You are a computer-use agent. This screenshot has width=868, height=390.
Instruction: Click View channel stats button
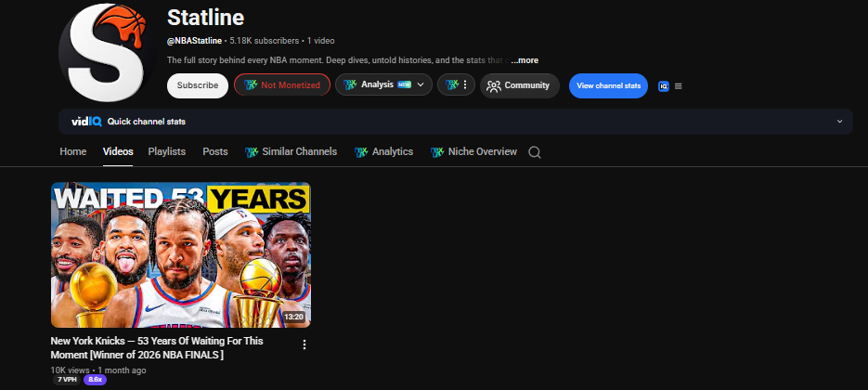[608, 85]
